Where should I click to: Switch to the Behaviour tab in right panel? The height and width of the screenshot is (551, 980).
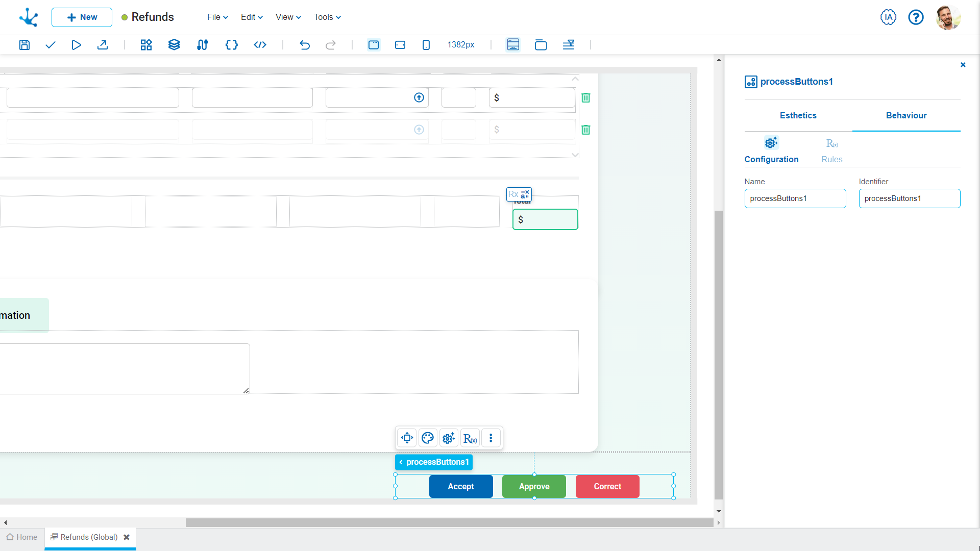(906, 115)
